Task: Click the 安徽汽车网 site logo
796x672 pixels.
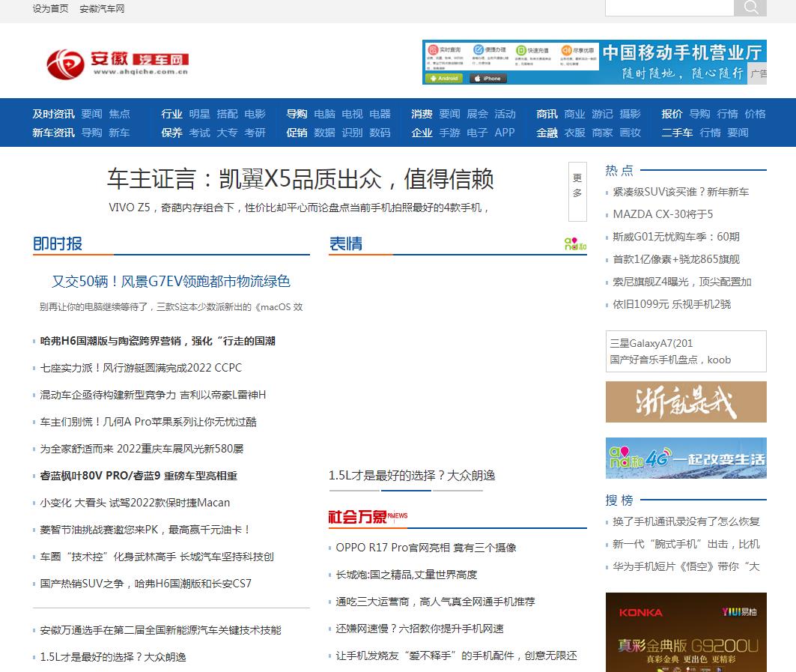Action: pyautogui.click(x=118, y=64)
